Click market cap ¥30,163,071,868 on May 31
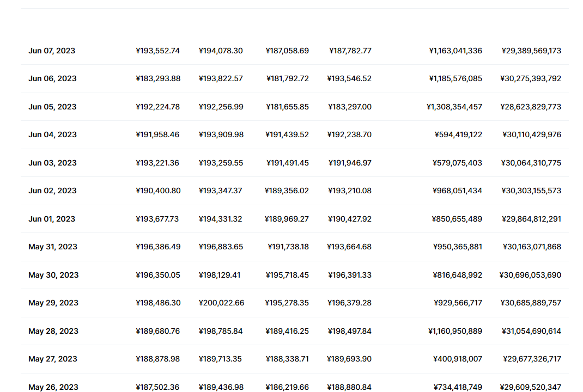Viewport: 583px width, 392px height. (532, 247)
